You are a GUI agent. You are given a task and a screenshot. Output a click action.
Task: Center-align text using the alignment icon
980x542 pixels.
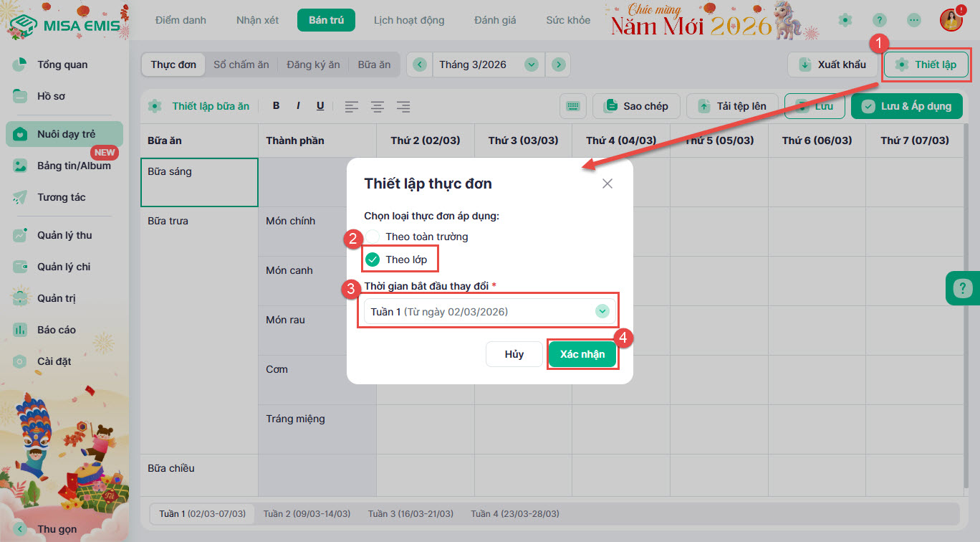click(378, 107)
